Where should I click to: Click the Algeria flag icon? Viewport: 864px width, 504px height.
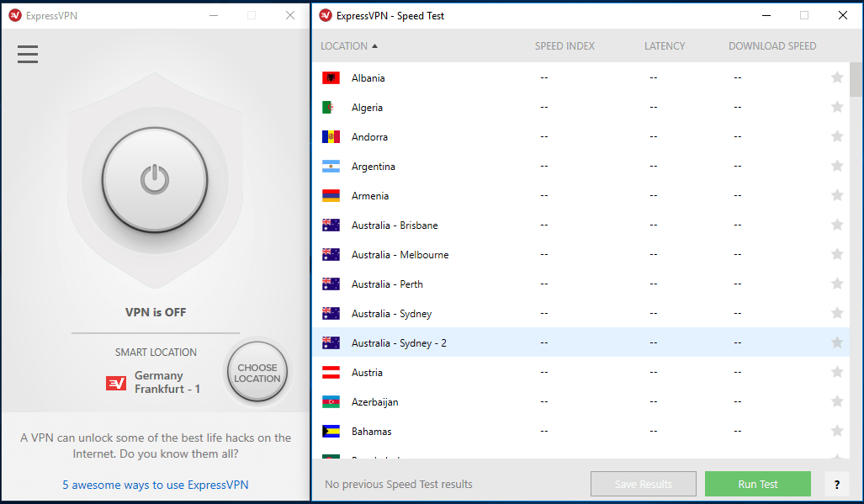(x=331, y=108)
